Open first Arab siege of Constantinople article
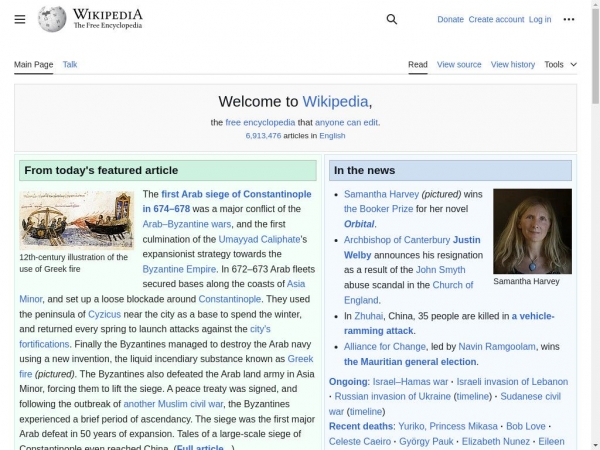 pyautogui.click(x=227, y=202)
